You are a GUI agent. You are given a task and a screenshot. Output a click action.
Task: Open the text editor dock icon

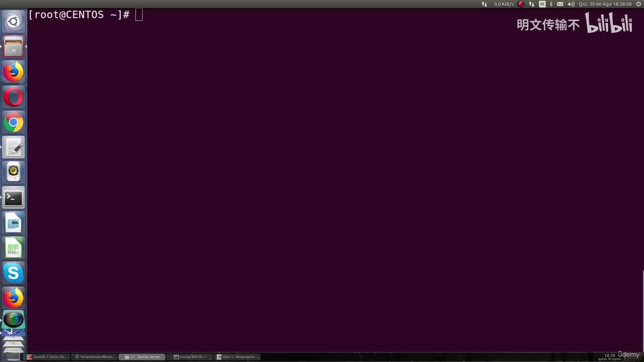coord(13,147)
